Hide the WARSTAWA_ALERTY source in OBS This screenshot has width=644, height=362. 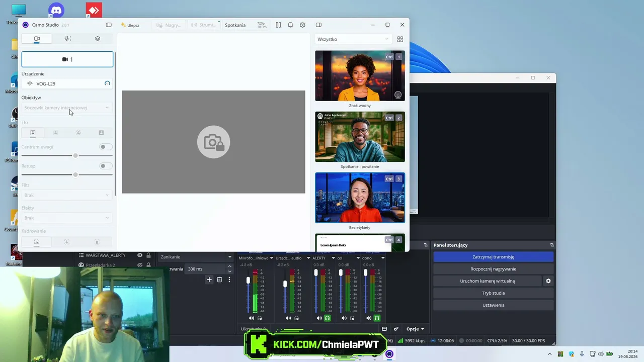(x=140, y=255)
